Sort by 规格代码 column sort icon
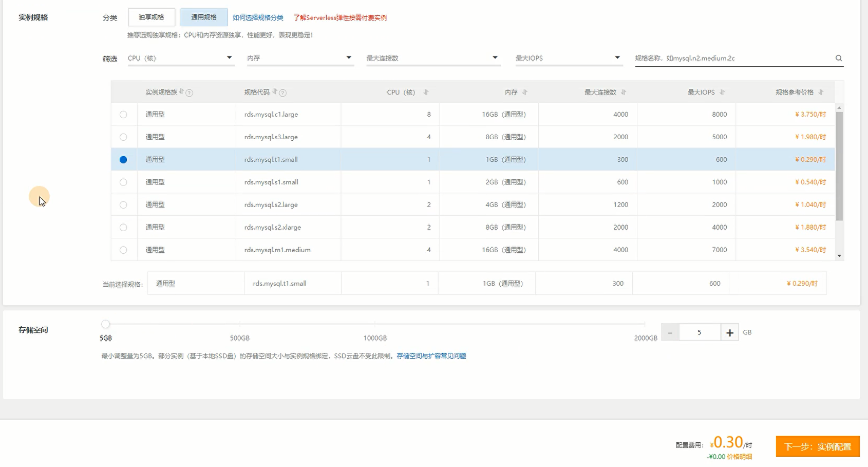The image size is (868, 467). tap(275, 92)
